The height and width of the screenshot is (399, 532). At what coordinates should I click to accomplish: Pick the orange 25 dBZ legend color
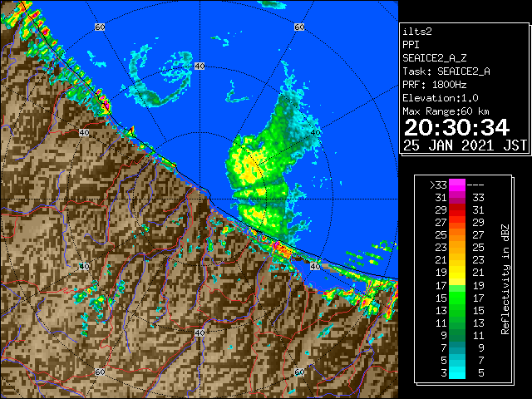click(x=457, y=234)
